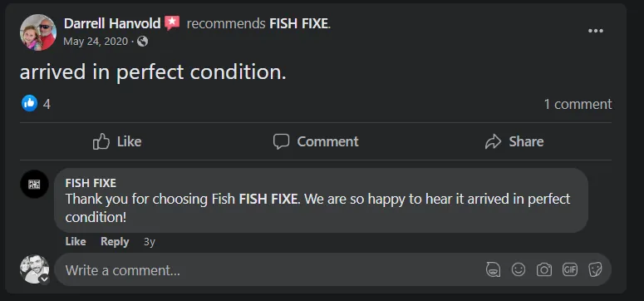Attach a photo using the camera icon
Image resolution: width=644 pixels, height=301 pixels.
(543, 269)
